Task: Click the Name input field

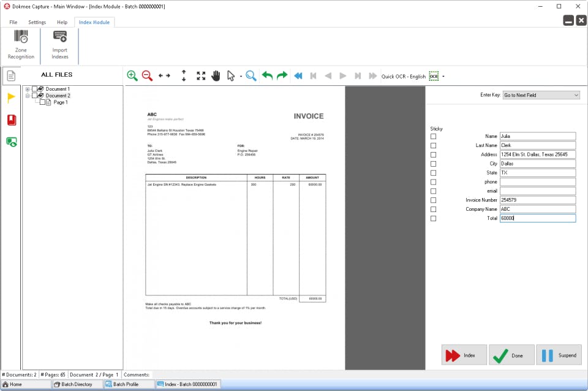Action: (x=538, y=136)
